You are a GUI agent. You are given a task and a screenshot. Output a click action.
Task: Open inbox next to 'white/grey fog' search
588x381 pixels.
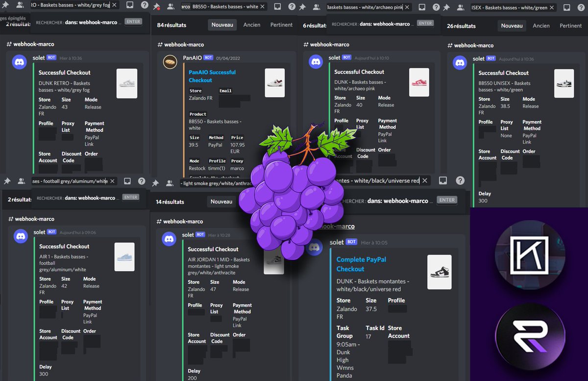pos(129,5)
